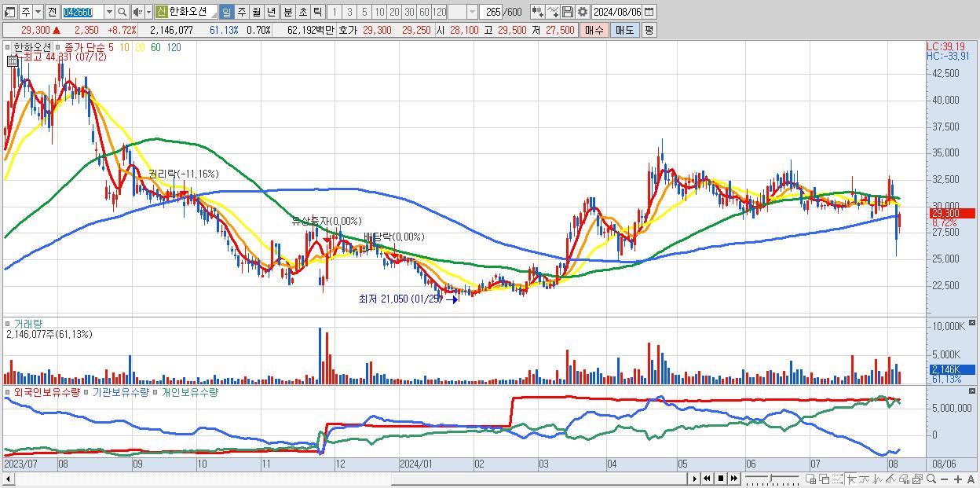The width and height of the screenshot is (980, 488).
Task: Select the 1 interval button
Action: [x=334, y=12]
